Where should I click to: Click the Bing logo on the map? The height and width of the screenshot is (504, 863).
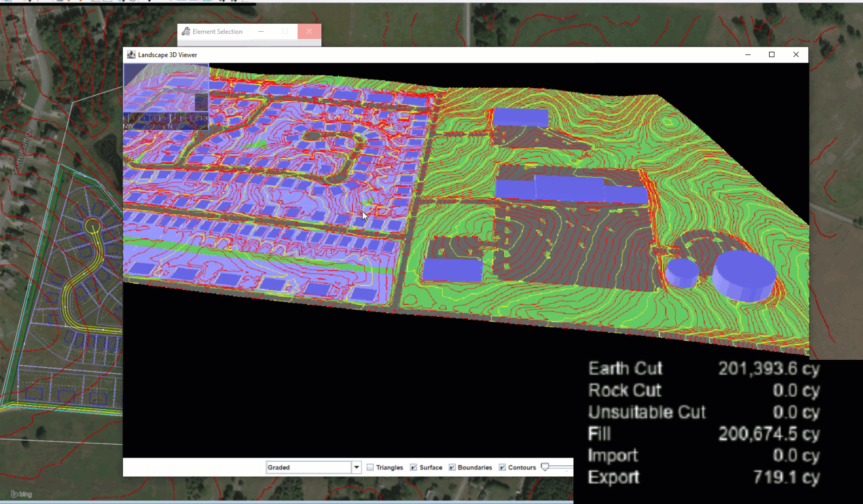21,494
